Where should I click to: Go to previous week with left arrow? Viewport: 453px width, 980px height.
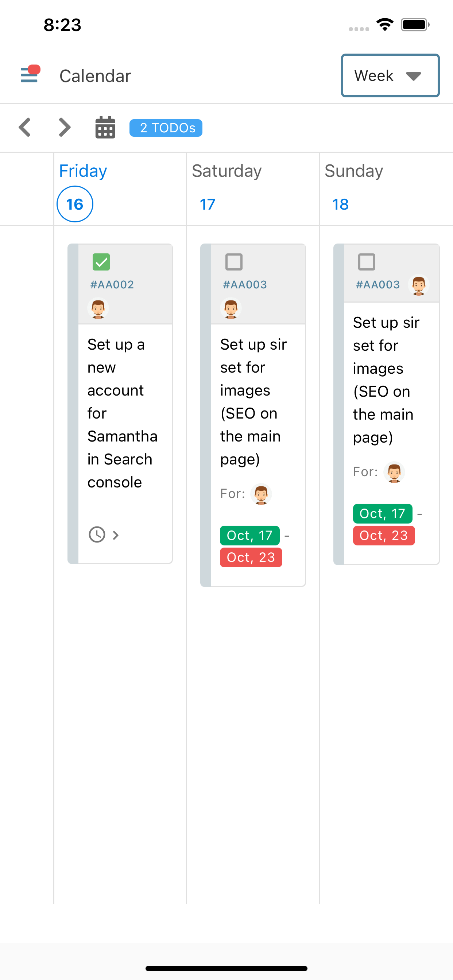25,128
